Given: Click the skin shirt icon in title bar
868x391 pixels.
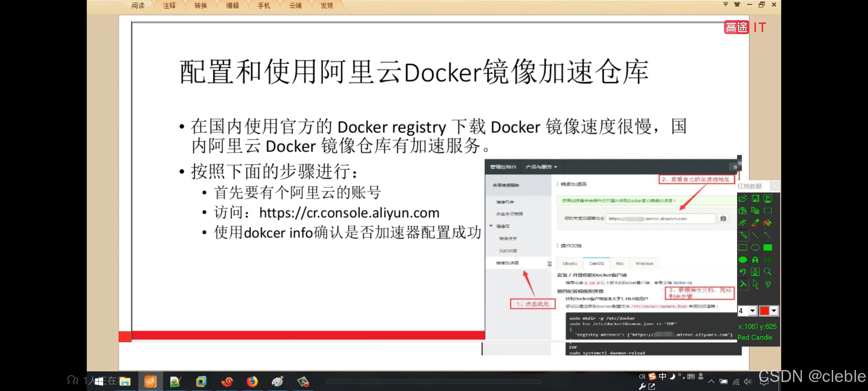Looking at the screenshot, I should 737,4.
